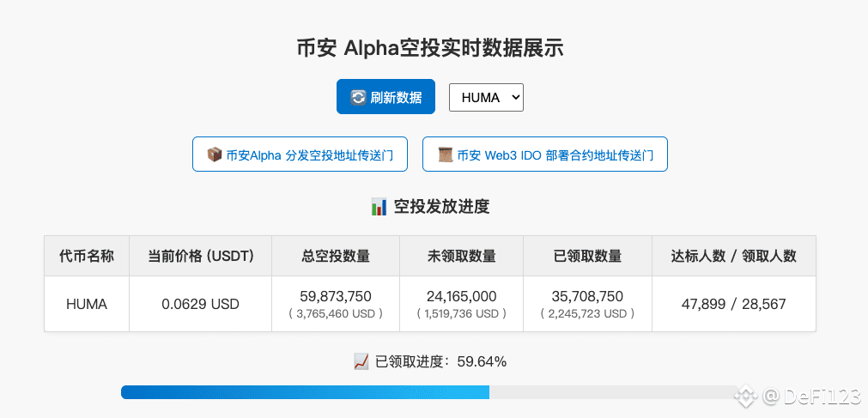
Task: Click the ( 1,519,736 USD ) sub-value
Action: 461,313
